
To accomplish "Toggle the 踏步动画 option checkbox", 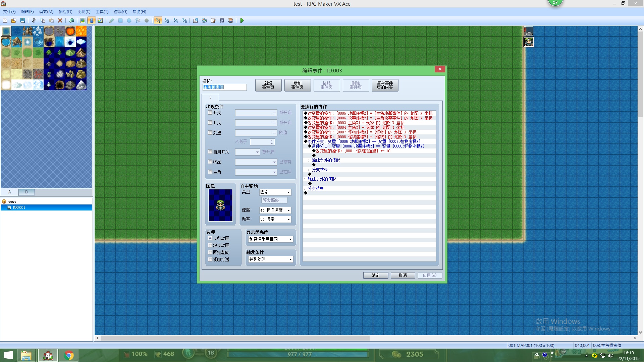I will (210, 245).
